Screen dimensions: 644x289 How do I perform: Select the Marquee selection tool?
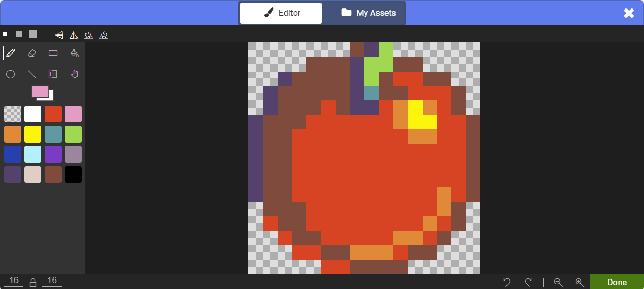coord(53,74)
